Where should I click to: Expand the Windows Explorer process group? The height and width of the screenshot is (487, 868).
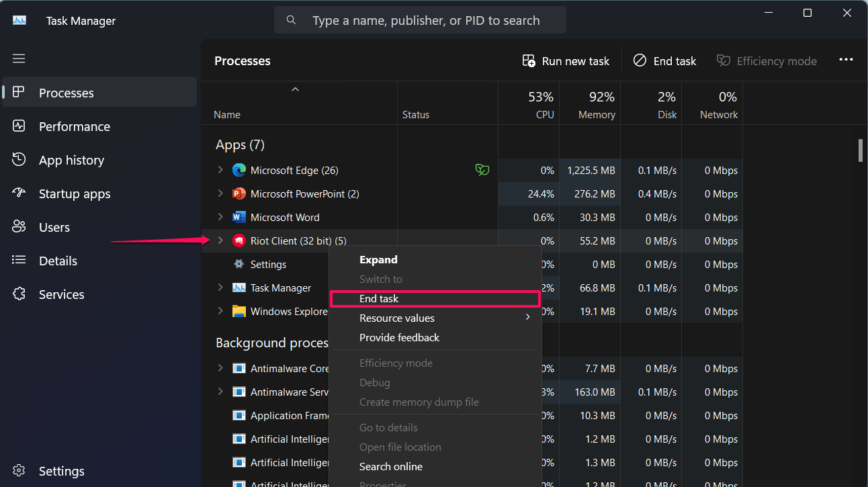click(x=220, y=311)
